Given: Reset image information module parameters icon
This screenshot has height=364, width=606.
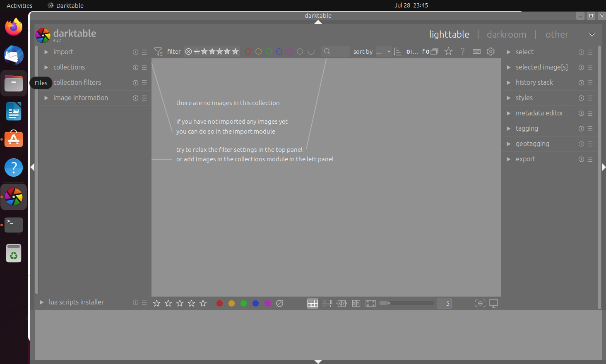Looking at the screenshot, I should [135, 98].
